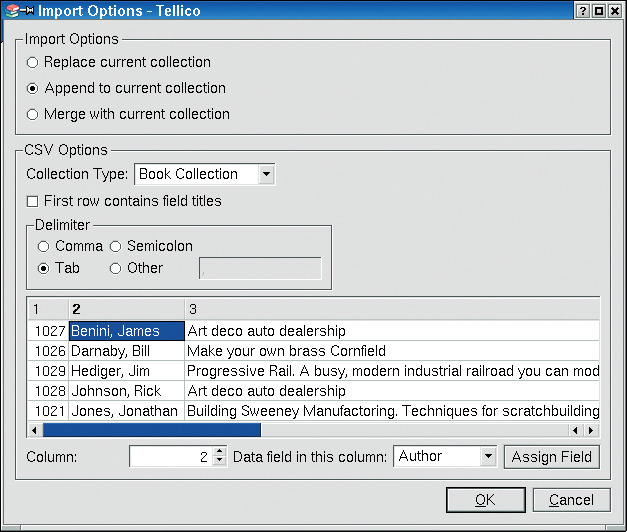Click the 1026 ID cell

48,351
